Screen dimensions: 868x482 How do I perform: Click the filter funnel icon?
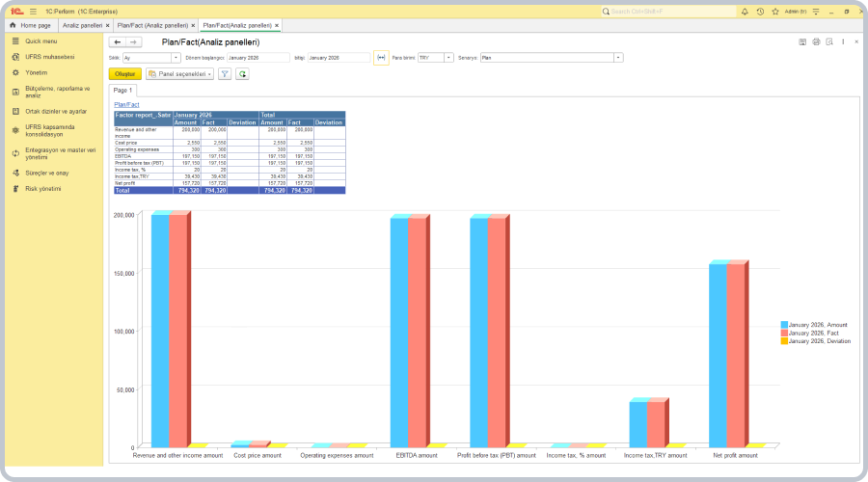coord(224,74)
